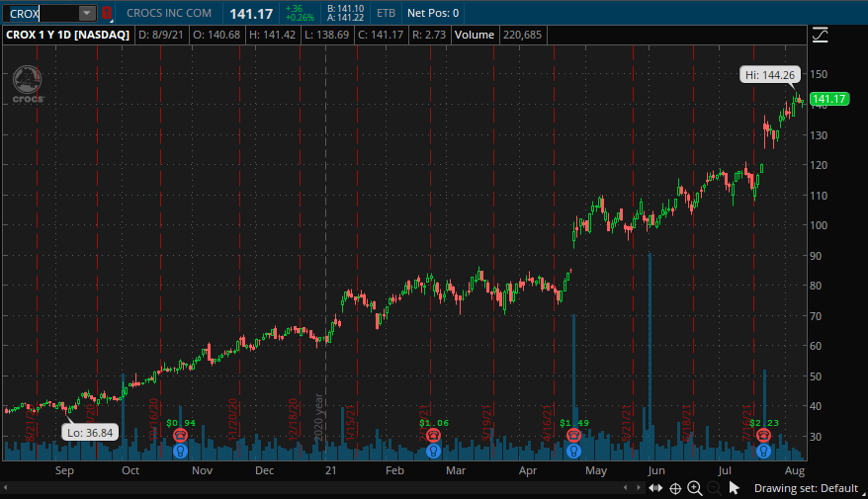Select the pointer arrow cursor tool
The image size is (868, 499).
point(734,487)
